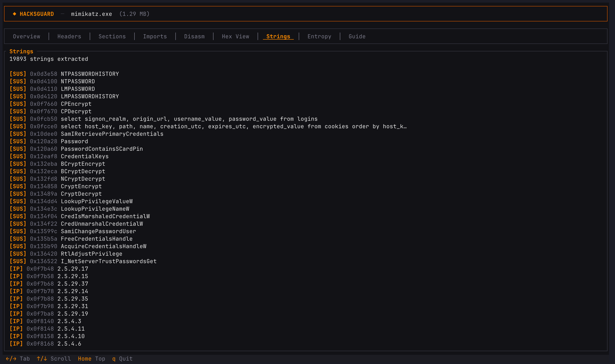Click the IP entry 2.5.29.15
Viewport: 615px width, 364px height.
click(x=49, y=276)
